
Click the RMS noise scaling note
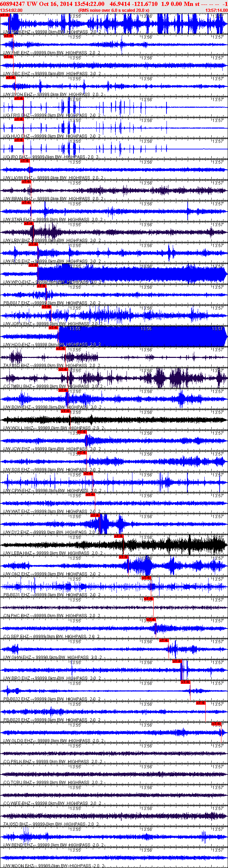[x=114, y=10]
